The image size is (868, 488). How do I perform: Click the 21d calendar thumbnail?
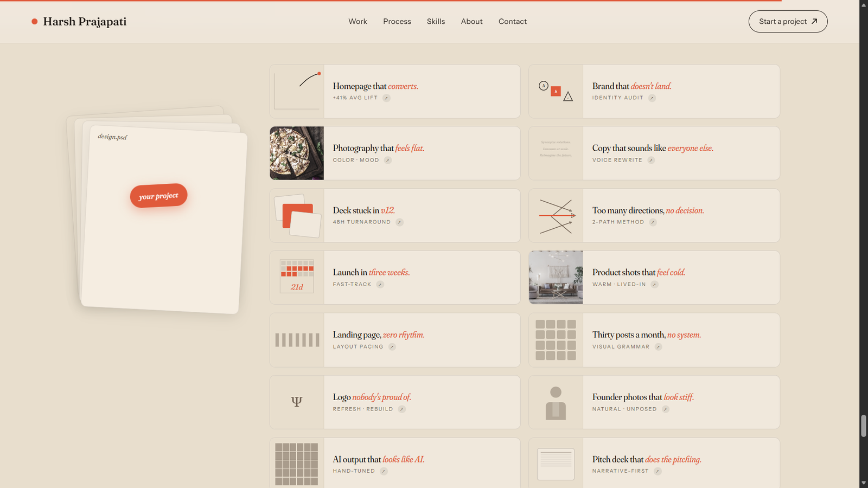tap(297, 278)
